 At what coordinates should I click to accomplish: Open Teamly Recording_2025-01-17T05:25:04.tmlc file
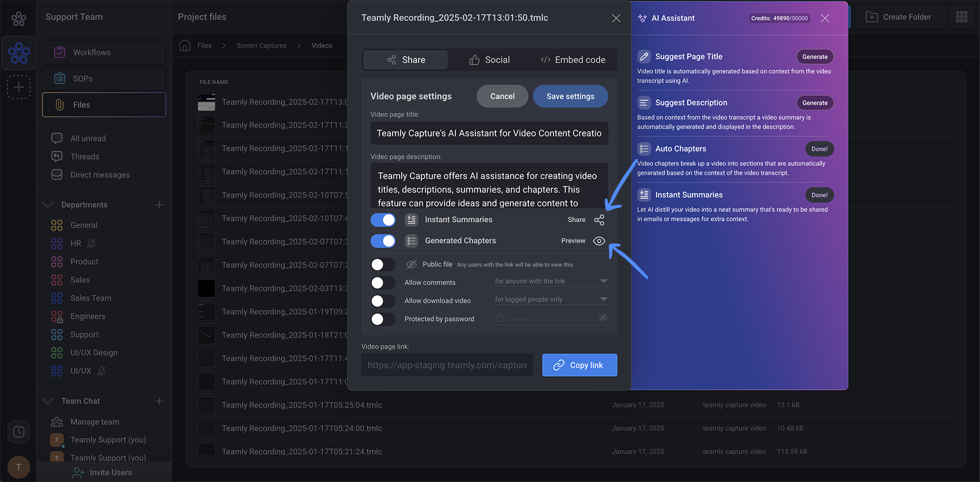[x=302, y=405]
